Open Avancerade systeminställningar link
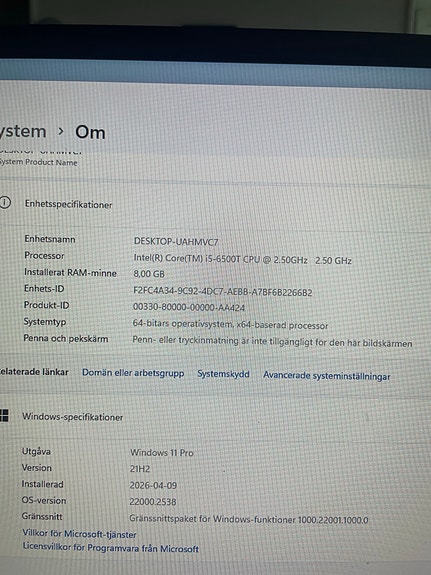 (x=326, y=376)
